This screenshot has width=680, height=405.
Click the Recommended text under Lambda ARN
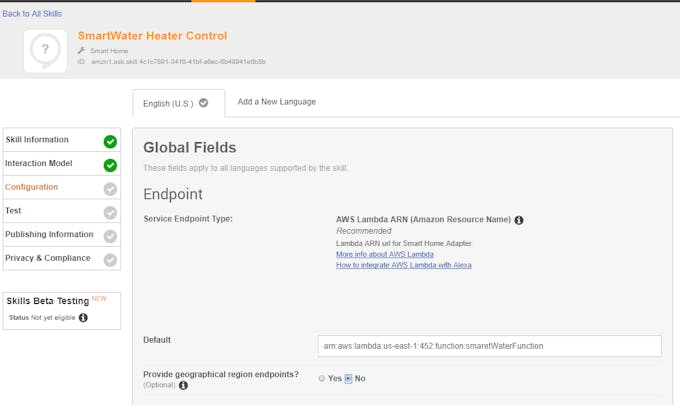click(x=364, y=231)
